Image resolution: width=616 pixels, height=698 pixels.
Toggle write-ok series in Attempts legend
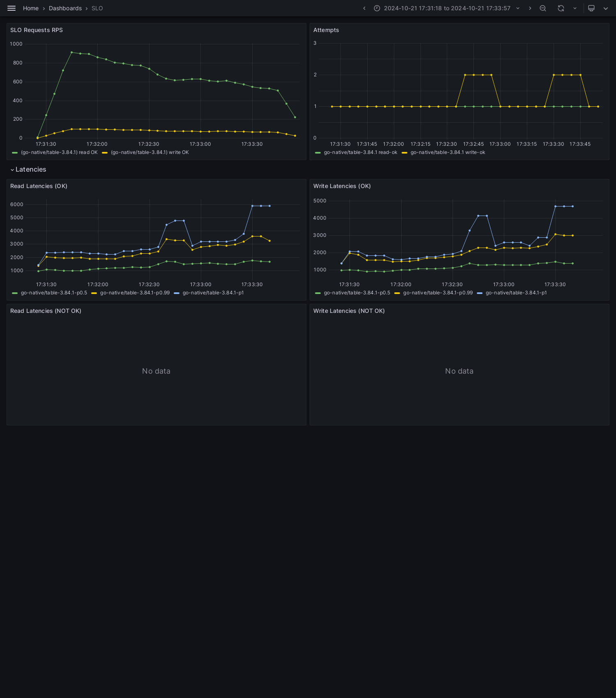coord(448,152)
